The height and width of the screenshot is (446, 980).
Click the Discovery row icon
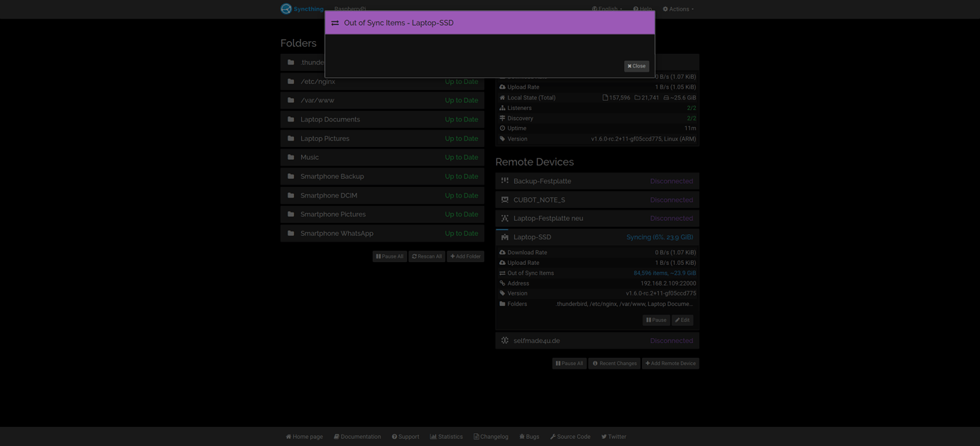pyautogui.click(x=502, y=119)
